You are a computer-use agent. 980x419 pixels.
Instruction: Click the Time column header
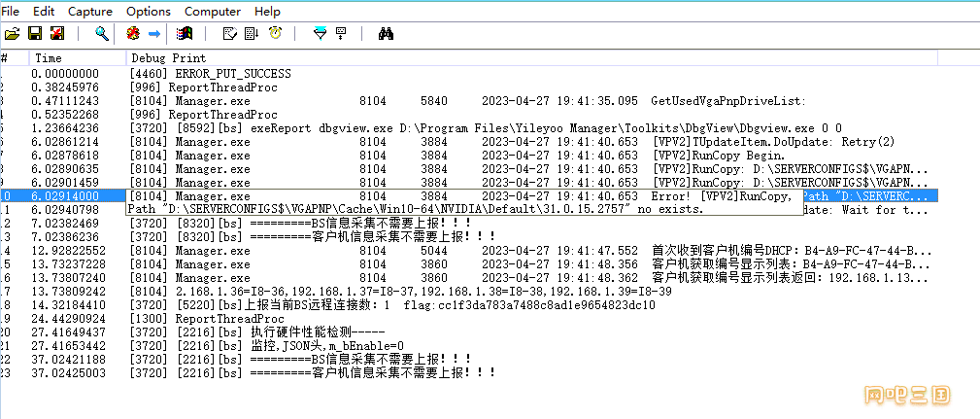(77, 58)
